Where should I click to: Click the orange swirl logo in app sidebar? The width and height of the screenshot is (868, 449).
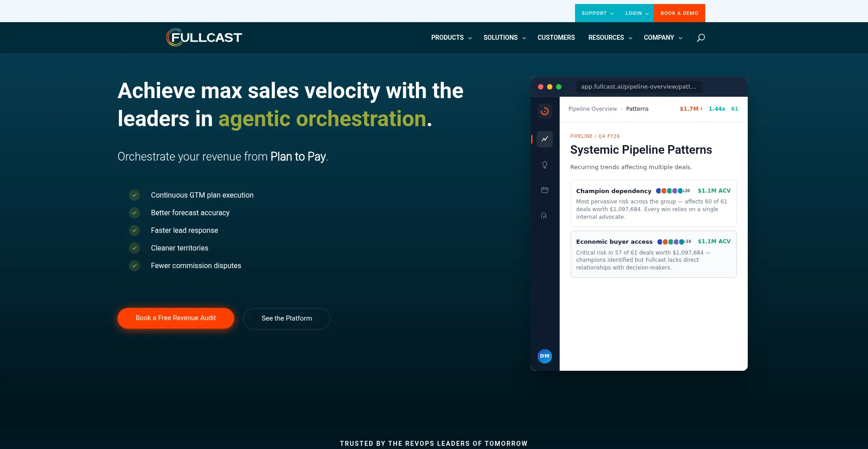pyautogui.click(x=545, y=111)
